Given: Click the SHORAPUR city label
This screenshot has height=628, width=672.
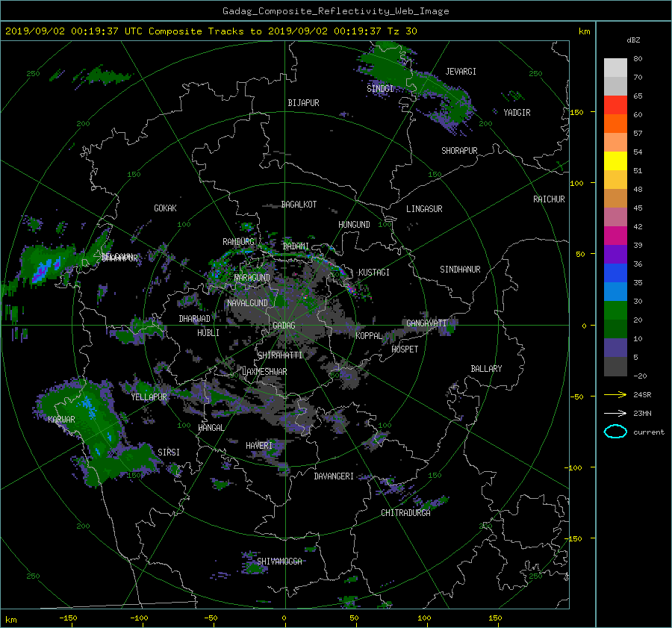Looking at the screenshot, I should 459,151.
